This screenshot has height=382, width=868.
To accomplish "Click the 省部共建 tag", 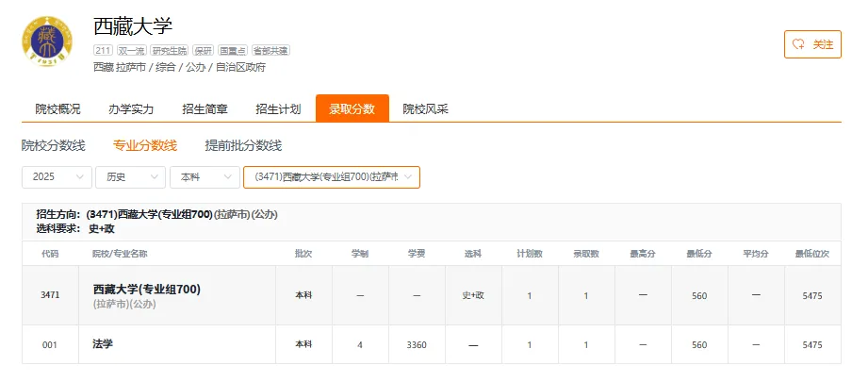I will (x=270, y=50).
